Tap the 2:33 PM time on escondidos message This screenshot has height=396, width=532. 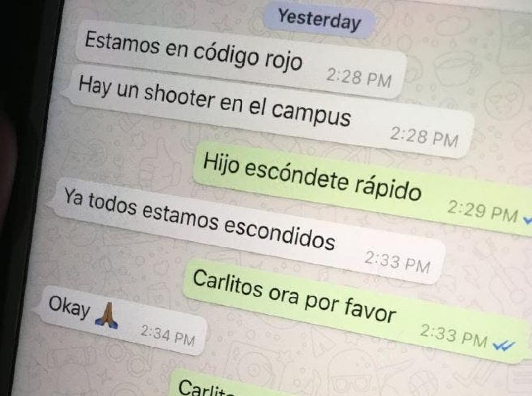pos(397,262)
